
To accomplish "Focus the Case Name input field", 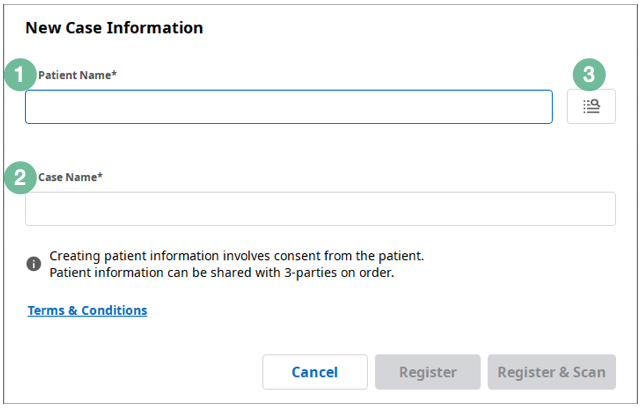I will [x=320, y=209].
